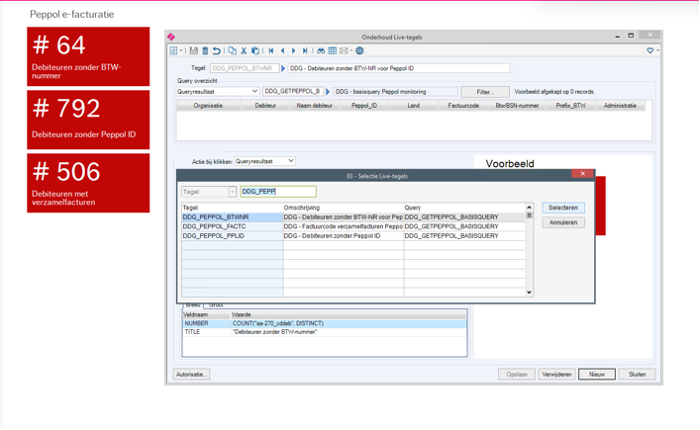The height and width of the screenshot is (430, 700).
Task: Click the search input containing DDG_PEPP
Action: (278, 191)
